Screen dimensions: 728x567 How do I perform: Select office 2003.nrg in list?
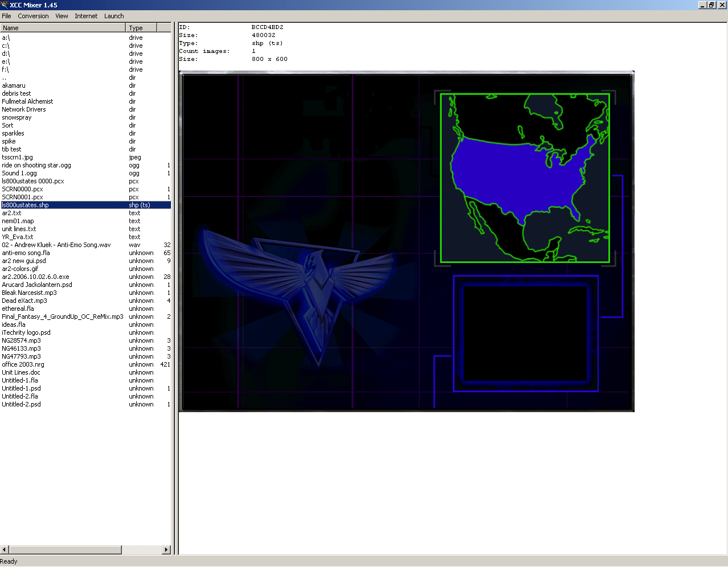(x=23, y=364)
